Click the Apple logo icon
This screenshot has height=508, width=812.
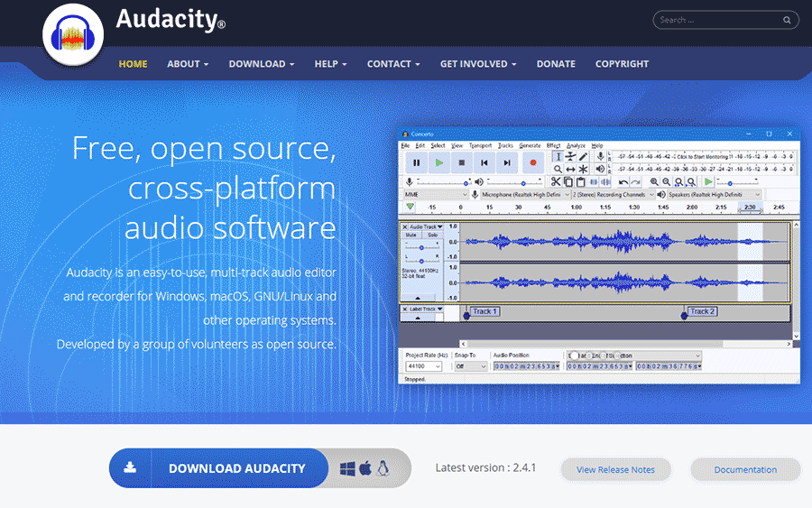click(x=365, y=468)
